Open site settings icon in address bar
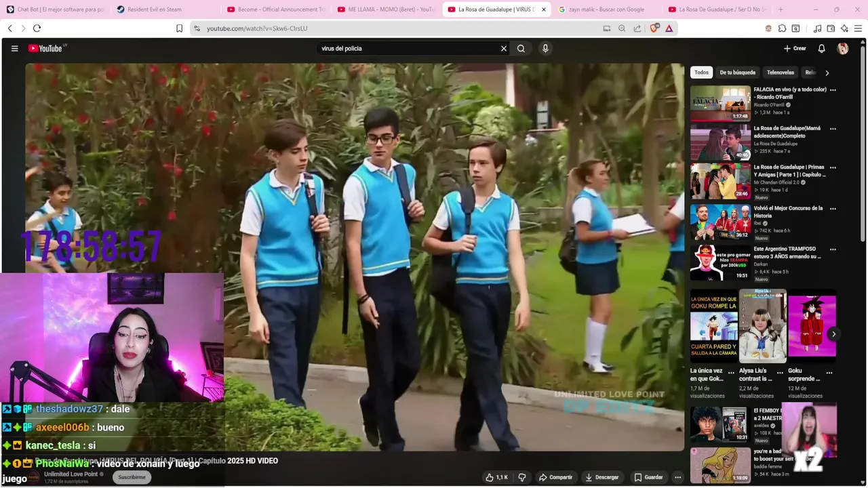The image size is (868, 488). (x=197, y=28)
